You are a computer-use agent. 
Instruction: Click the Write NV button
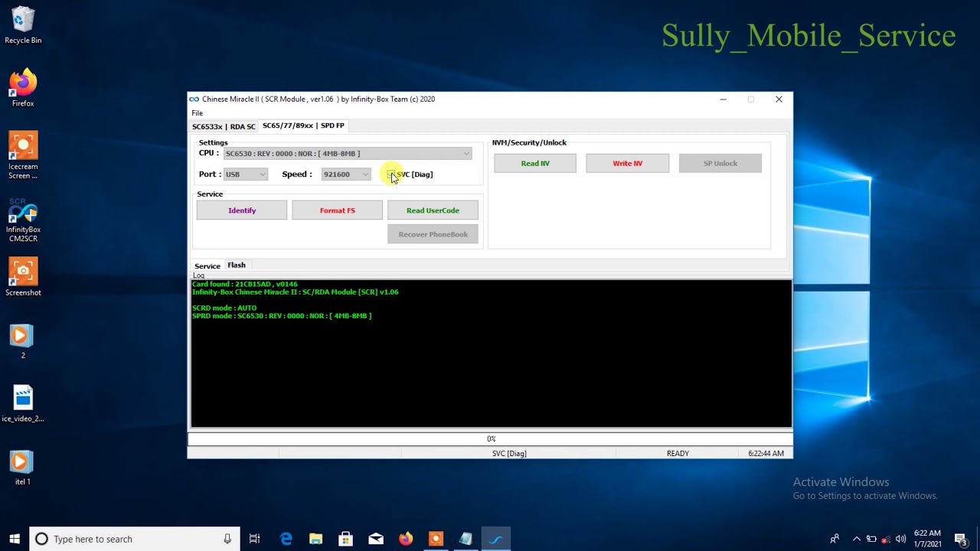tap(627, 163)
